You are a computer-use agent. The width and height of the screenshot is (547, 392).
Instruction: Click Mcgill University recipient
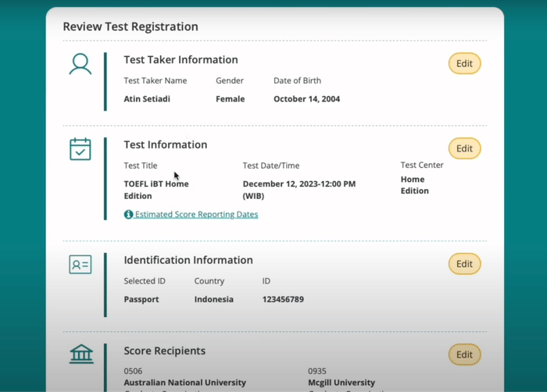[341, 383]
